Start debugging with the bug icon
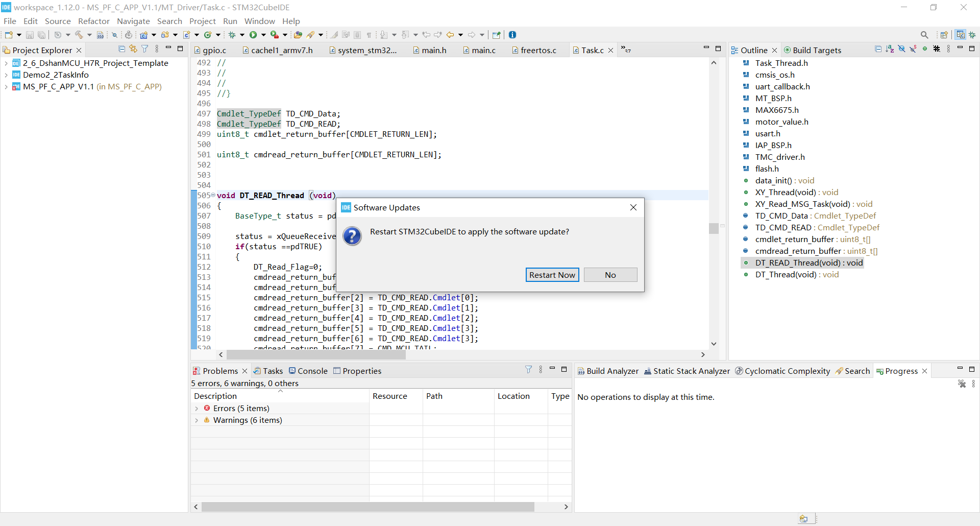 click(x=232, y=35)
